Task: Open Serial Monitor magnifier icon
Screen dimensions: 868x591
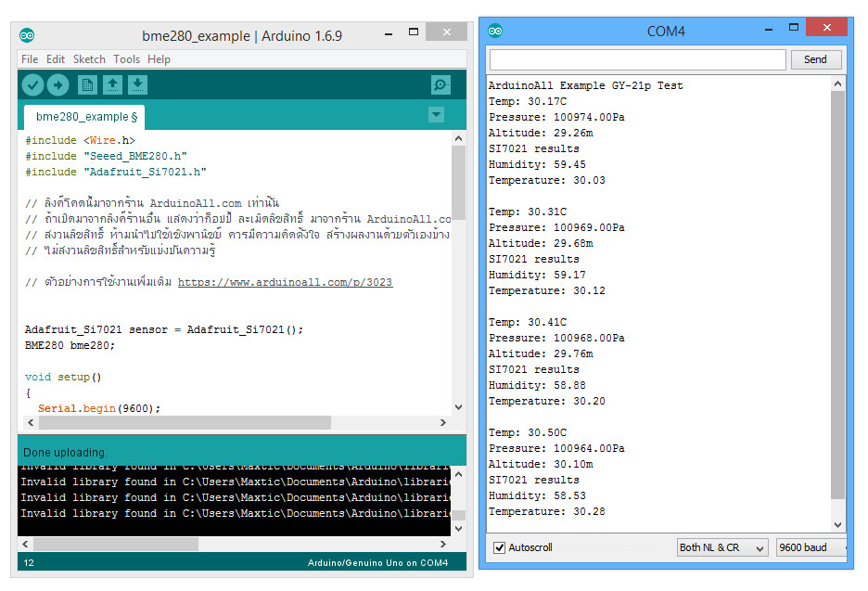Action: tap(440, 84)
